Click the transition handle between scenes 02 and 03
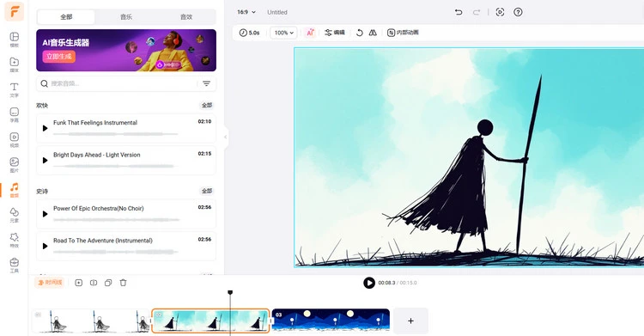 pos(270,321)
